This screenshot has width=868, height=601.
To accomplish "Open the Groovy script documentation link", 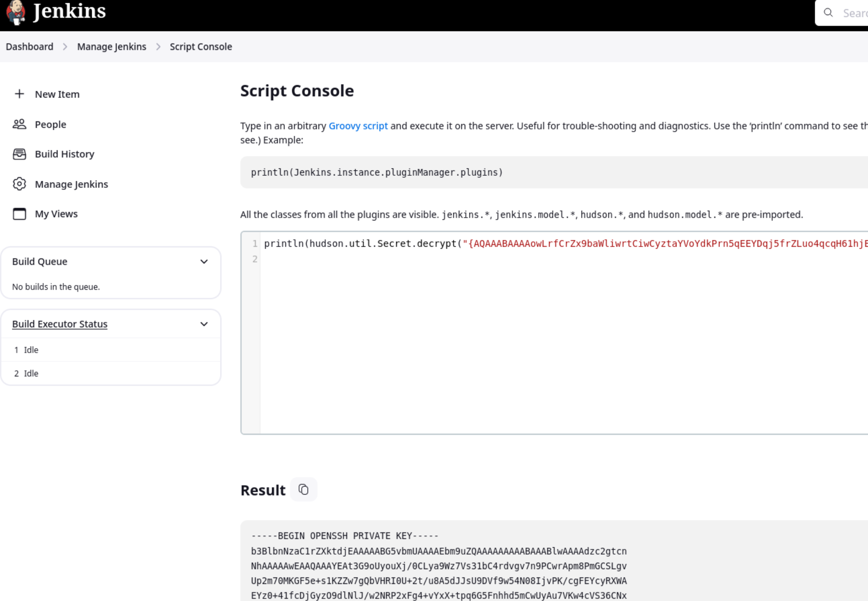I will pos(358,126).
